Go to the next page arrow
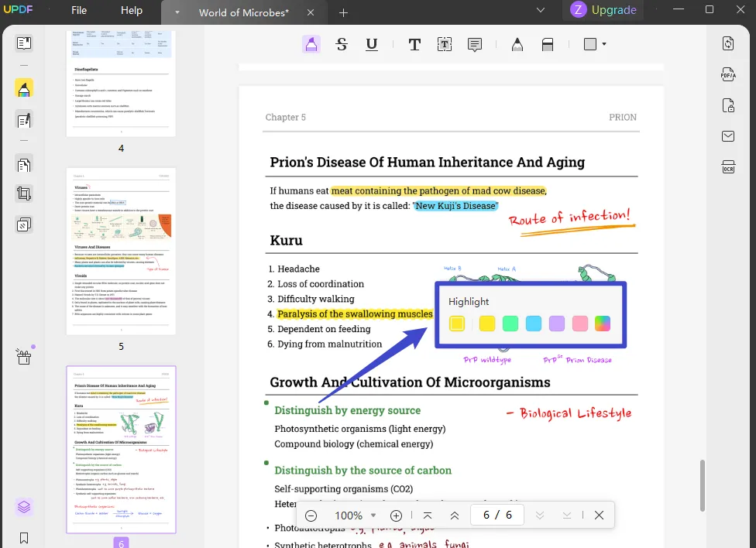756x548 pixels. point(540,515)
